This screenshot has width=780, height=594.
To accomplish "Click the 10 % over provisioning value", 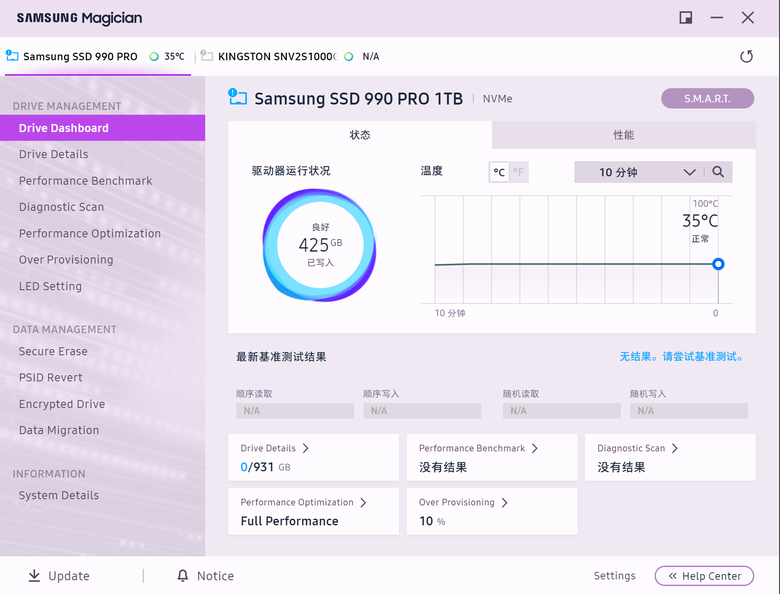I will (432, 521).
